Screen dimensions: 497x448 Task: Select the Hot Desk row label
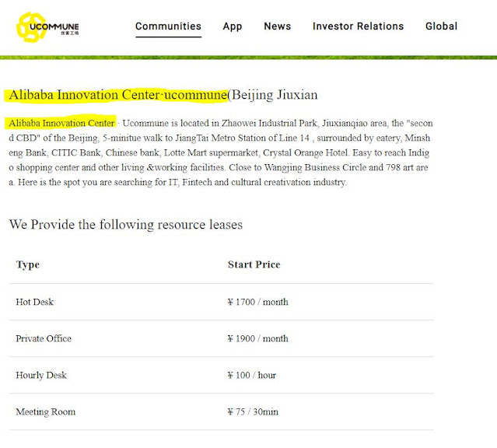tap(35, 302)
